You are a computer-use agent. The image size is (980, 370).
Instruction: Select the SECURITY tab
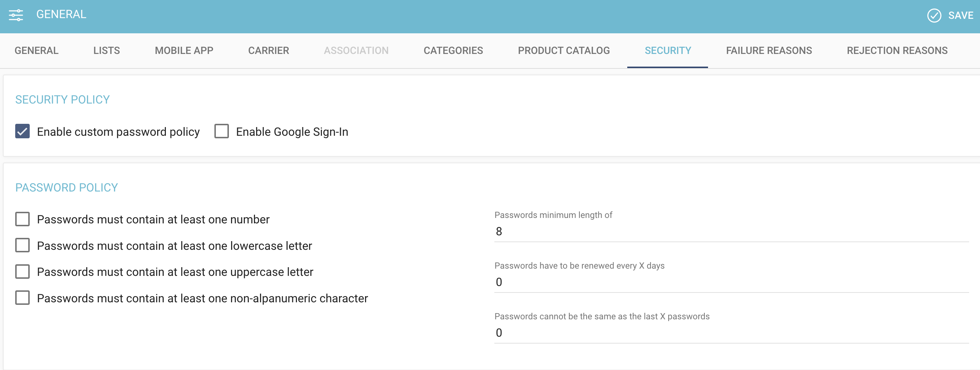click(x=668, y=51)
